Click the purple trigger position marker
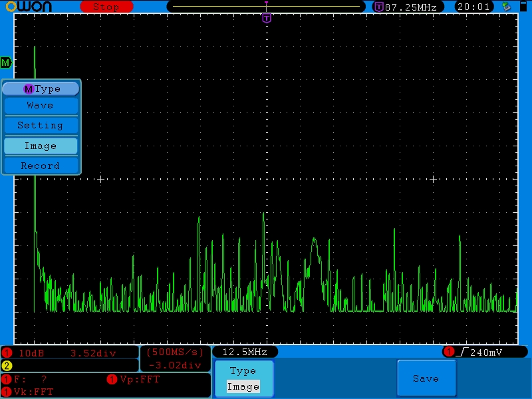The width and height of the screenshot is (532, 399). [267, 18]
